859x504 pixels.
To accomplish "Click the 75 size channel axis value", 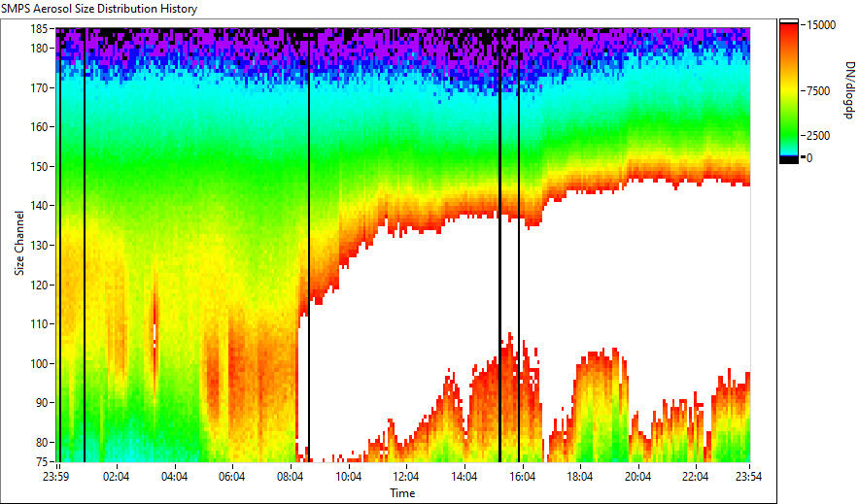I will tap(42, 462).
